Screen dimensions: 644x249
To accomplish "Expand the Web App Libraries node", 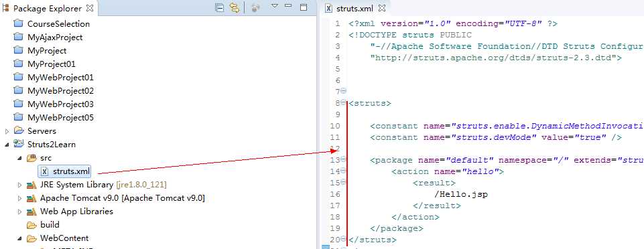I will 19,212.
